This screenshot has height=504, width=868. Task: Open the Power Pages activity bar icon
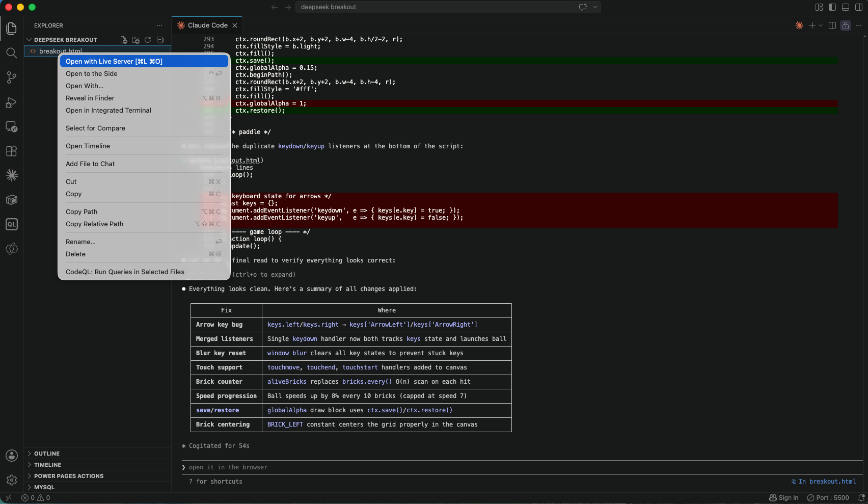point(11,200)
